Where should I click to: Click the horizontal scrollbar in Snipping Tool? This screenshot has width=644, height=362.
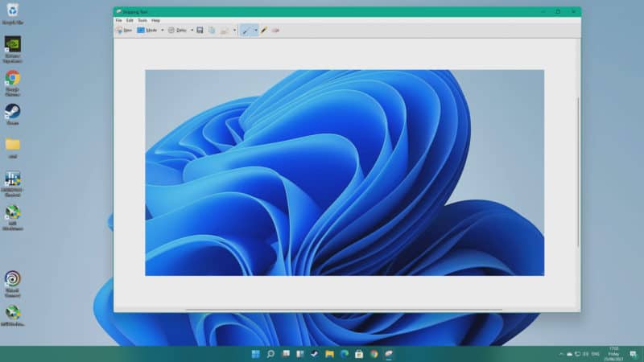[344, 310]
